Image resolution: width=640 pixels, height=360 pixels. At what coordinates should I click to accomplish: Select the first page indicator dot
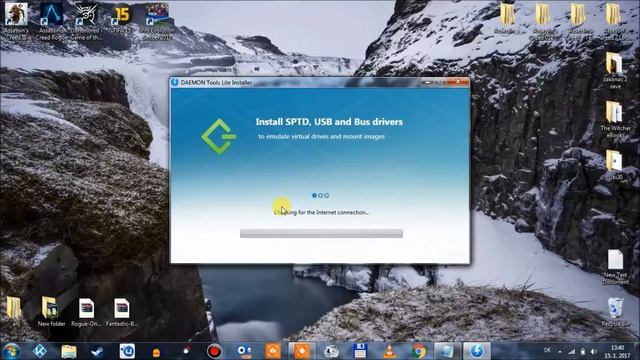314,196
